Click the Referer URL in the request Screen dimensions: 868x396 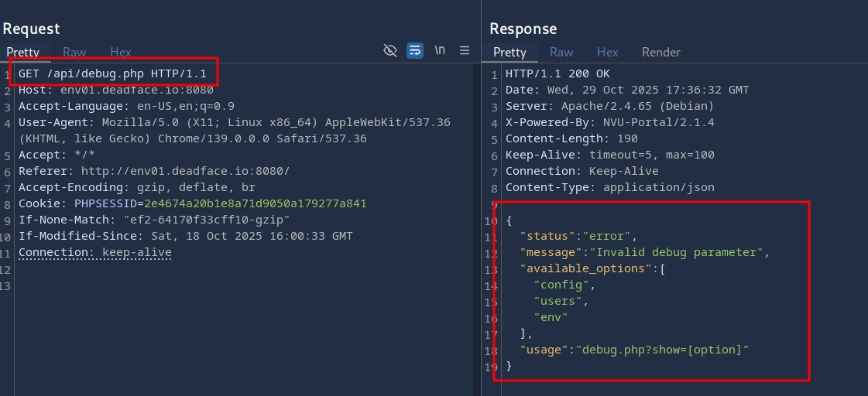coord(185,172)
